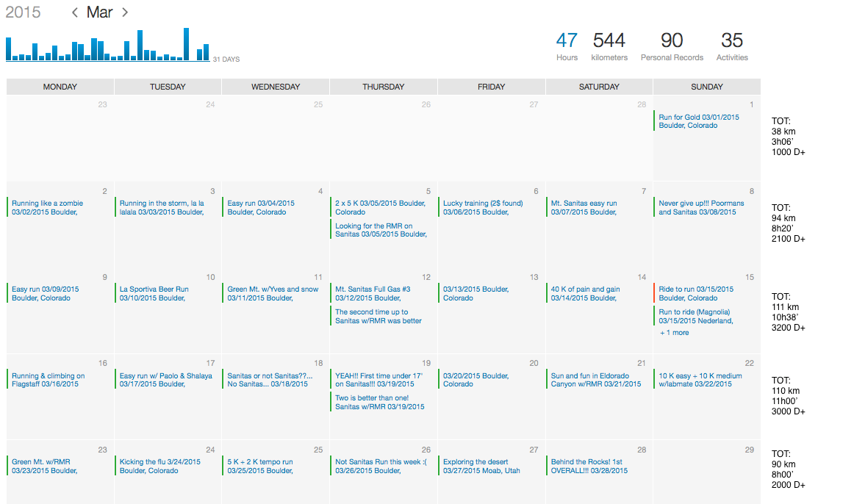Show the 90 Personal Records stat

[x=672, y=46]
